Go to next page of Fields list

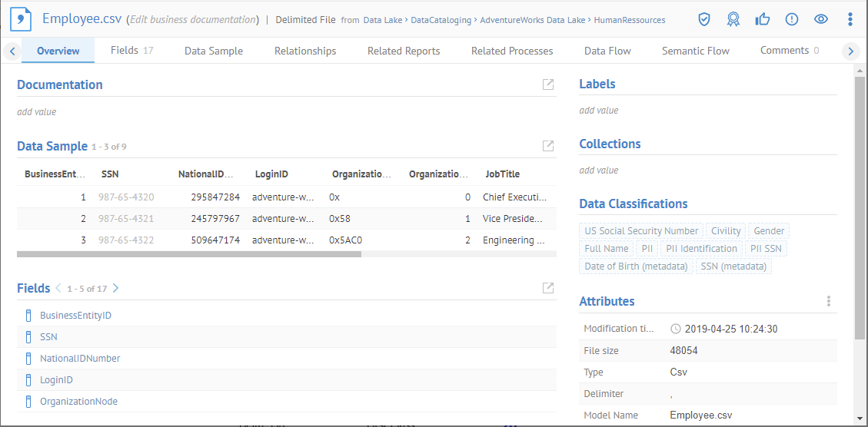pyautogui.click(x=116, y=289)
